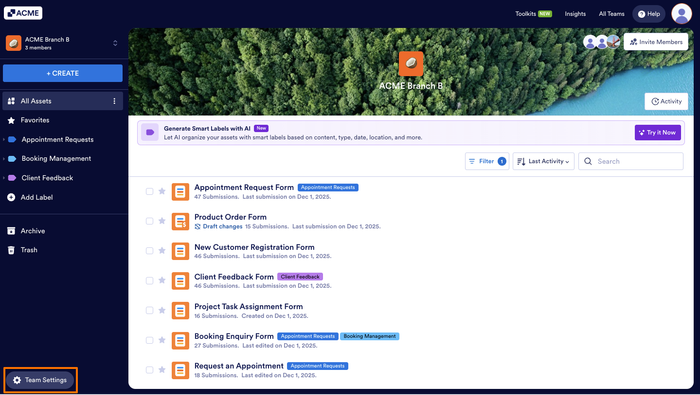Click the Search input field
Viewport: 700px width, 395px height.
(x=631, y=161)
